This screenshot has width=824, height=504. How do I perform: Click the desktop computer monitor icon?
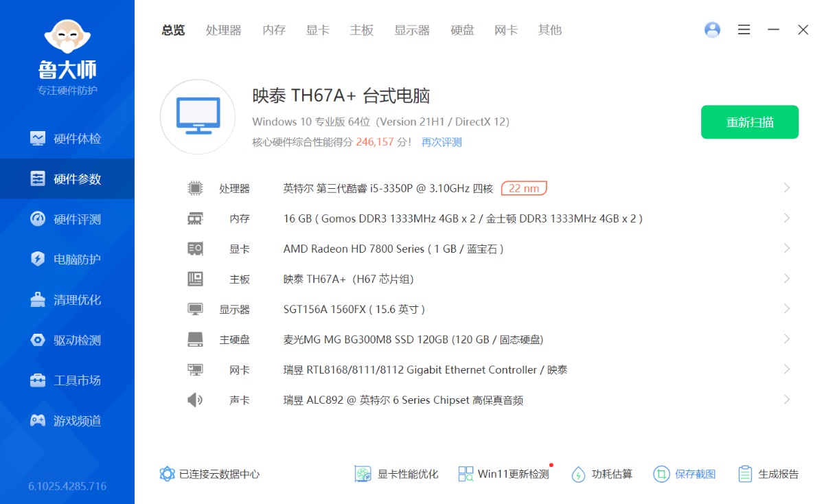pyautogui.click(x=198, y=117)
